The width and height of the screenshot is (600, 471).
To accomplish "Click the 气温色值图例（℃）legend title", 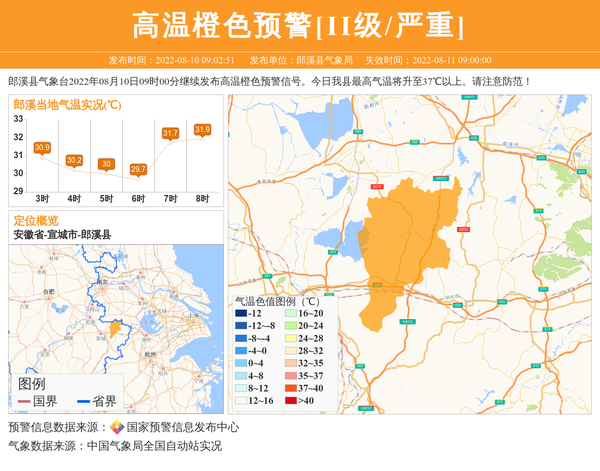I will pyautogui.click(x=277, y=301).
